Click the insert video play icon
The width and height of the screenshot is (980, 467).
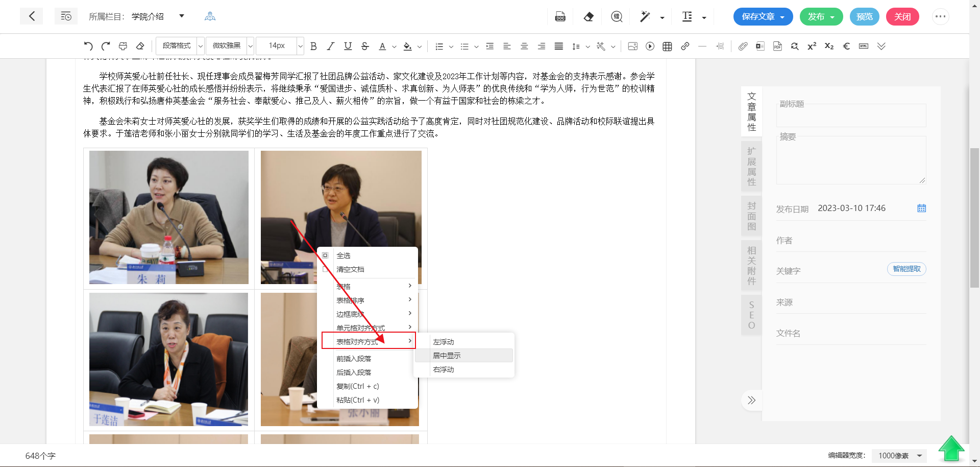650,46
